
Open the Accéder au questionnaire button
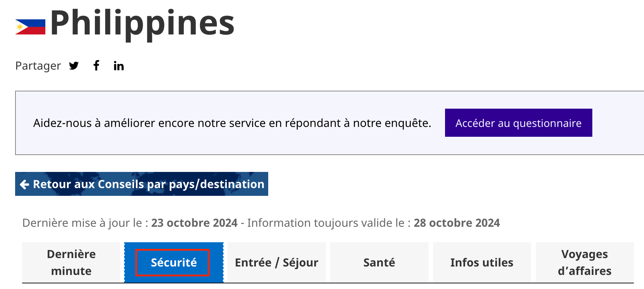pos(518,123)
